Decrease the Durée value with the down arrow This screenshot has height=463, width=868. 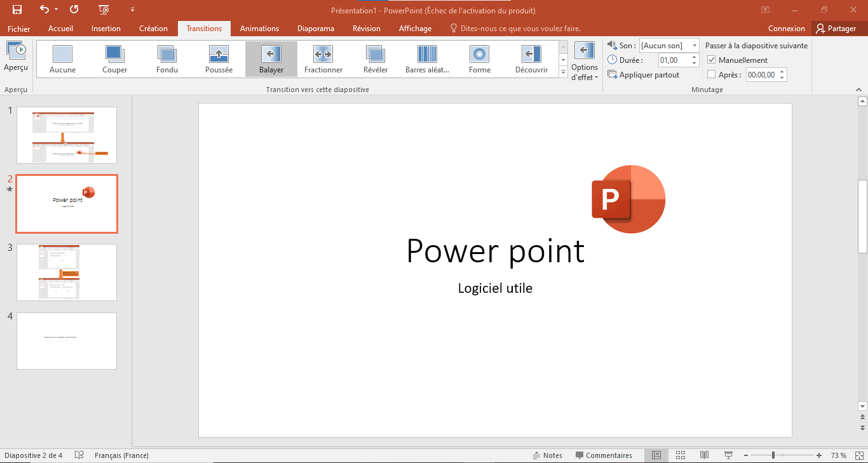695,64
